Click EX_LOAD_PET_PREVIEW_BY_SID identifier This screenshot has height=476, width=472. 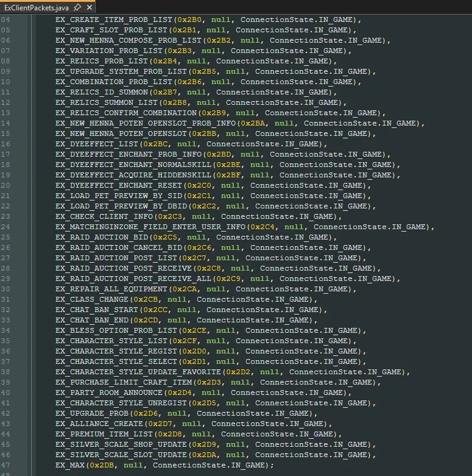click(119, 196)
